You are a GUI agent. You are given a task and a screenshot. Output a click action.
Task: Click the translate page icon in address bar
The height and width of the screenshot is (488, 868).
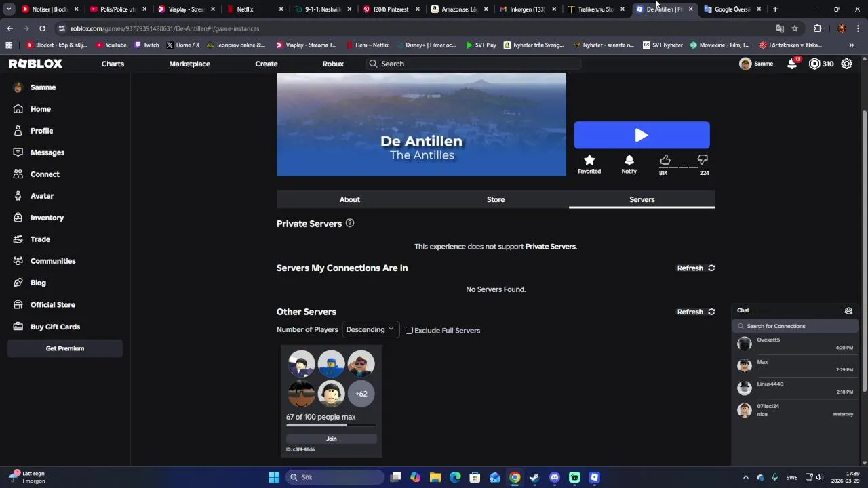(x=780, y=28)
